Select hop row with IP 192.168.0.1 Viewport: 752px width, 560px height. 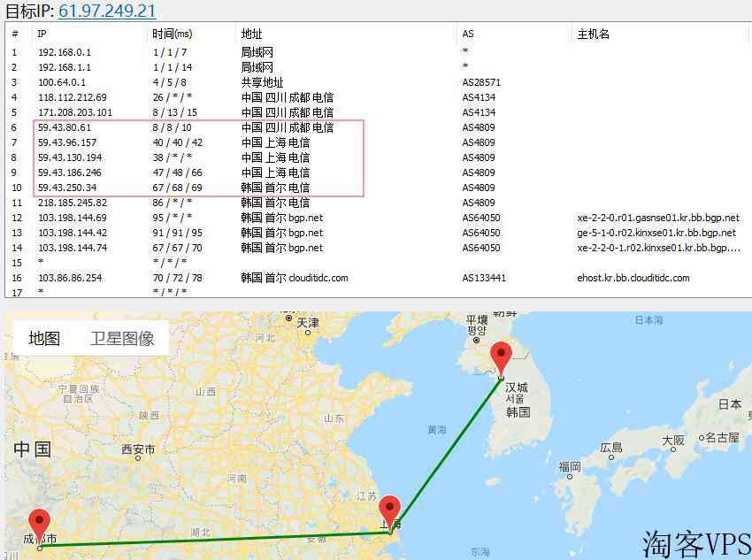pyautogui.click(x=377, y=52)
